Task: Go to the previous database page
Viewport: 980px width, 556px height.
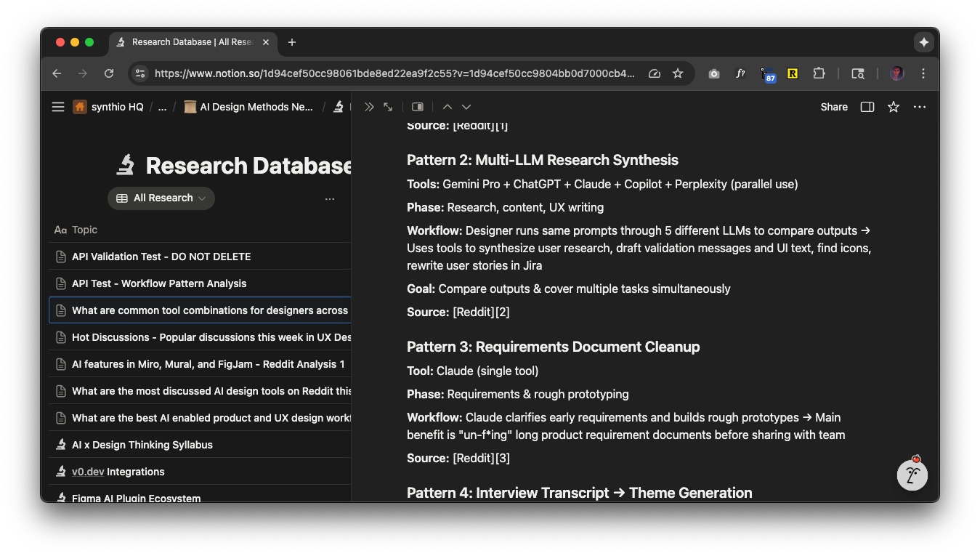Action: pos(448,107)
